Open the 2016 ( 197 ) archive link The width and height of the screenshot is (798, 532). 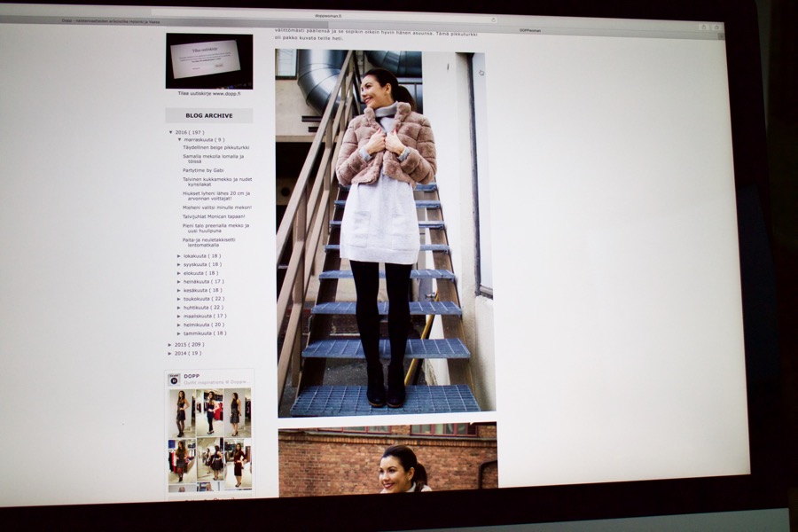(190, 132)
